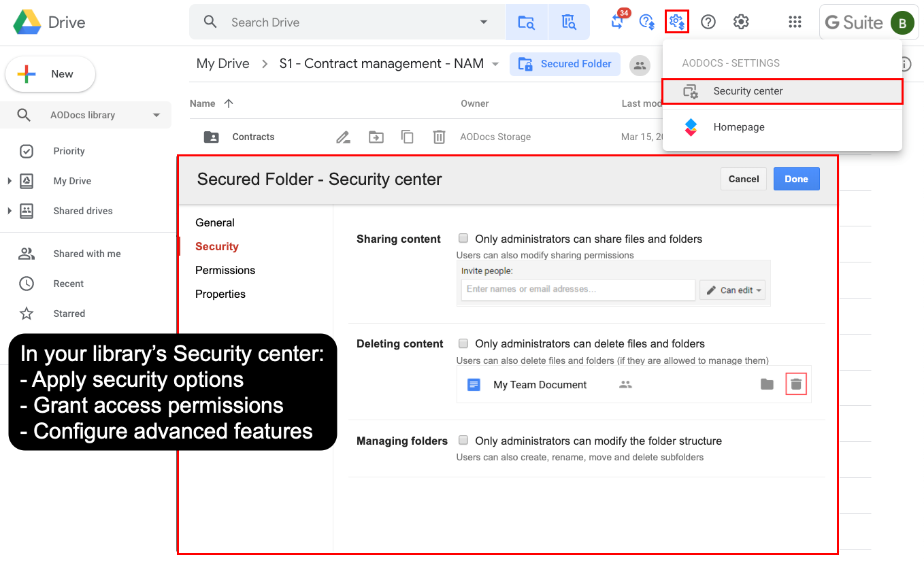
Task: Open the AODocs help icon
Action: 647,22
